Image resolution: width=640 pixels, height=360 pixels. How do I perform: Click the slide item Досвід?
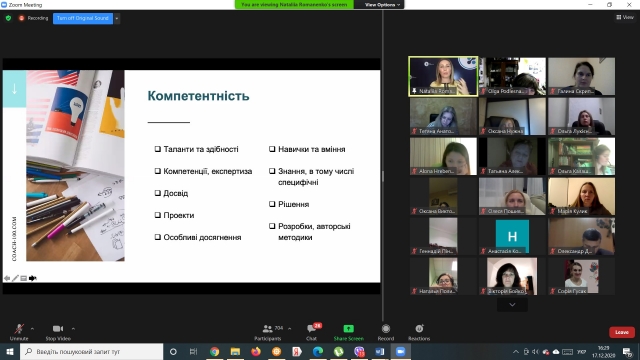click(x=176, y=193)
